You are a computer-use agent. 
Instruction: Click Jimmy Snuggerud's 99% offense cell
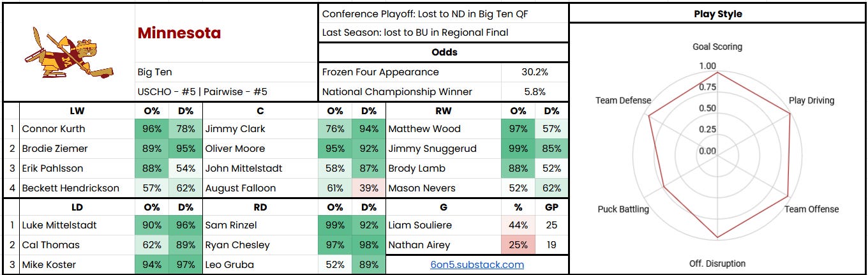pyautogui.click(x=518, y=149)
